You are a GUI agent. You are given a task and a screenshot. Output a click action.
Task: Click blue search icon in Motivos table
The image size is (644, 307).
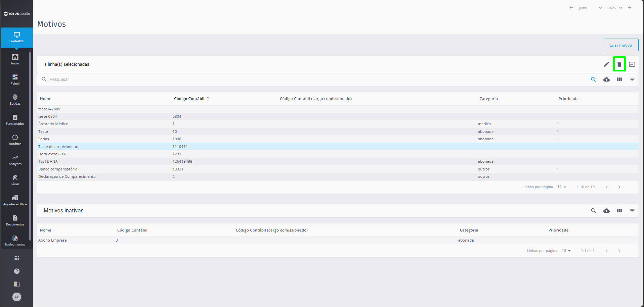593,80
